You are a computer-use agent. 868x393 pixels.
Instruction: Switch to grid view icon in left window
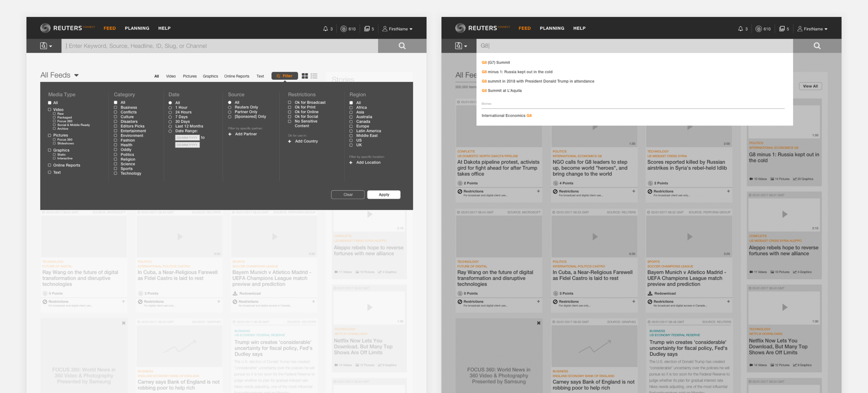[x=305, y=76]
